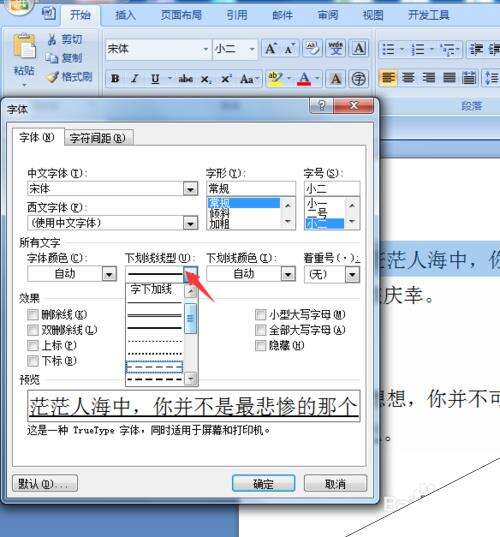Check the 上标 superscript checkbox
This screenshot has height=537, width=500.
[x=33, y=345]
